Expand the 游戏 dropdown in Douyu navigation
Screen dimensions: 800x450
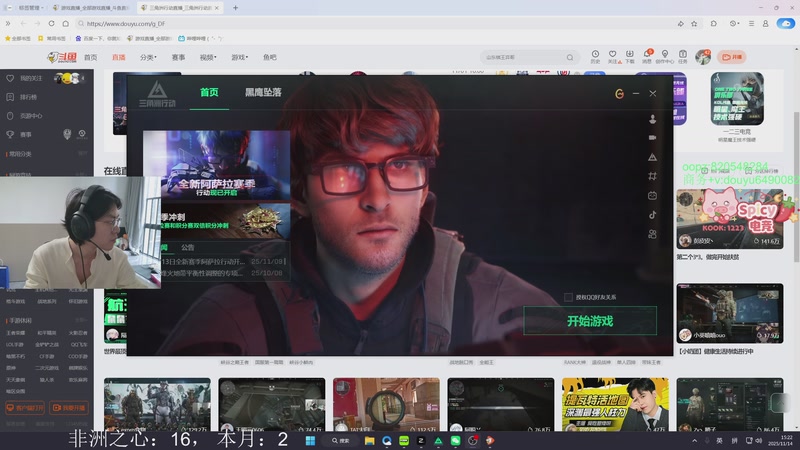tap(239, 57)
